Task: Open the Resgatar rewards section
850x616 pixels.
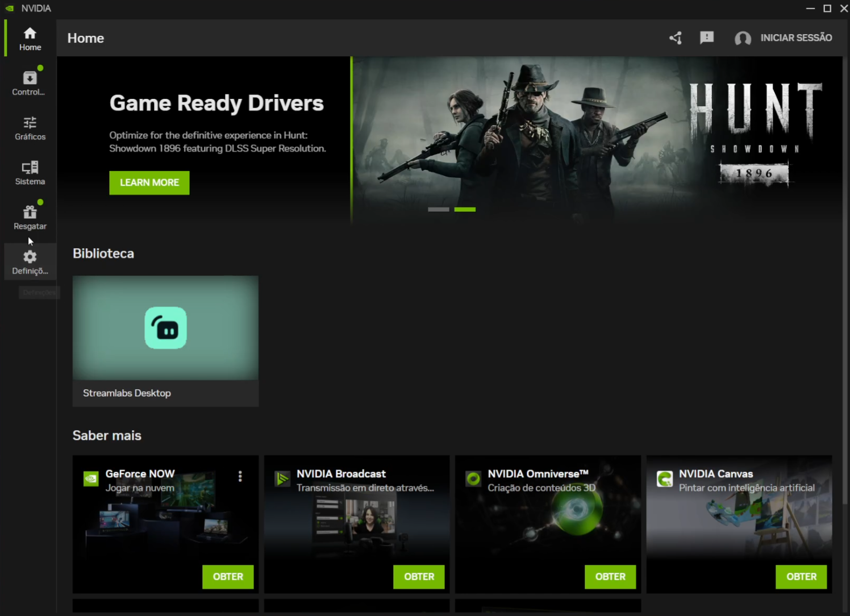Action: [x=30, y=217]
